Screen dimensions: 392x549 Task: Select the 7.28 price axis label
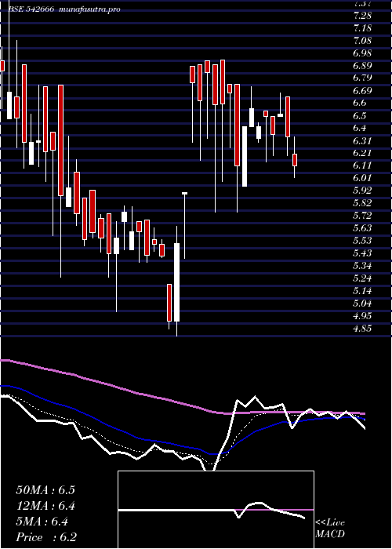click(x=362, y=16)
